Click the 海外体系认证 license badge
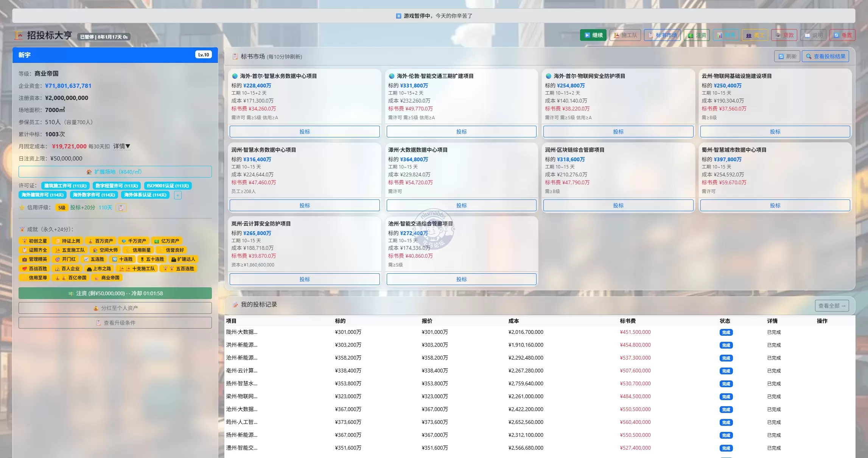Screen dimensions: 868x458 [x=145, y=195]
